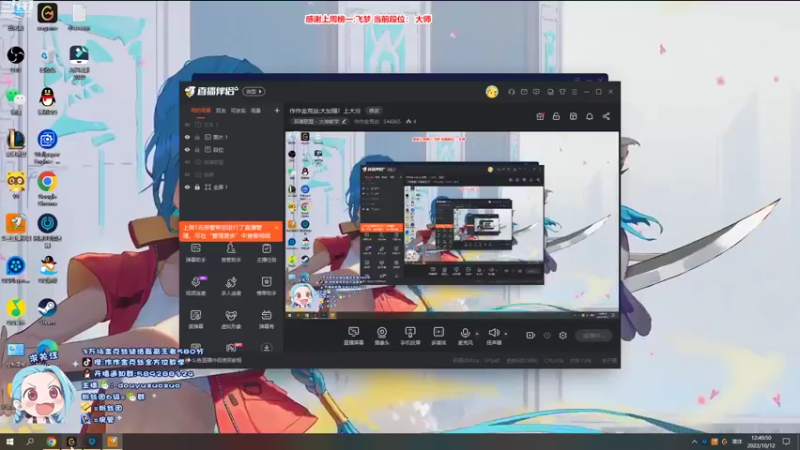The image size is (800, 450).
Task: Open the 虚拟形象 virtual avatar tool
Action: [x=231, y=320]
